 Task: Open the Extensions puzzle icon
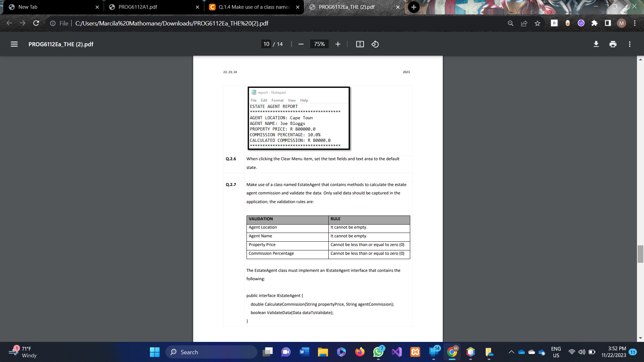coord(594,23)
